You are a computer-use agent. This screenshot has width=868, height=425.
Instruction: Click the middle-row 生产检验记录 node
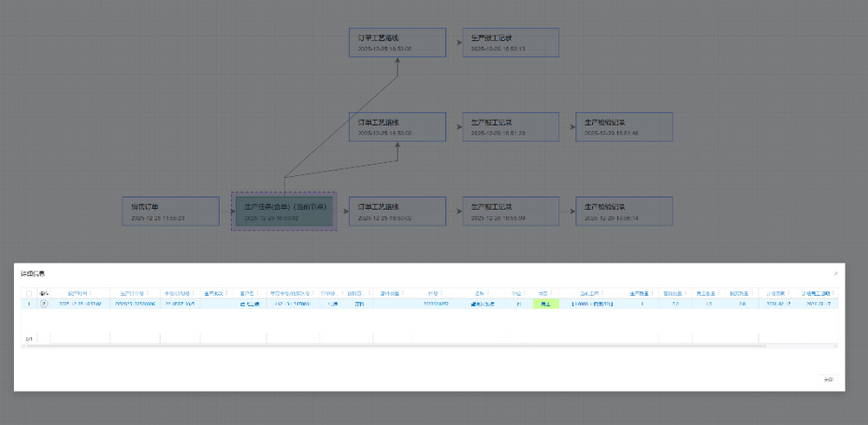[x=623, y=127]
